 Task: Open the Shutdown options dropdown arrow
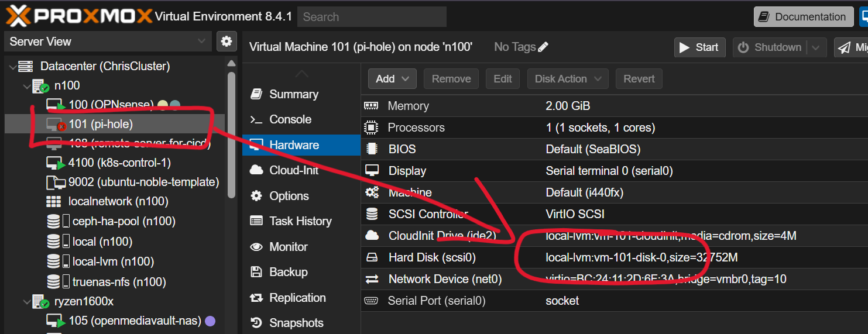816,47
